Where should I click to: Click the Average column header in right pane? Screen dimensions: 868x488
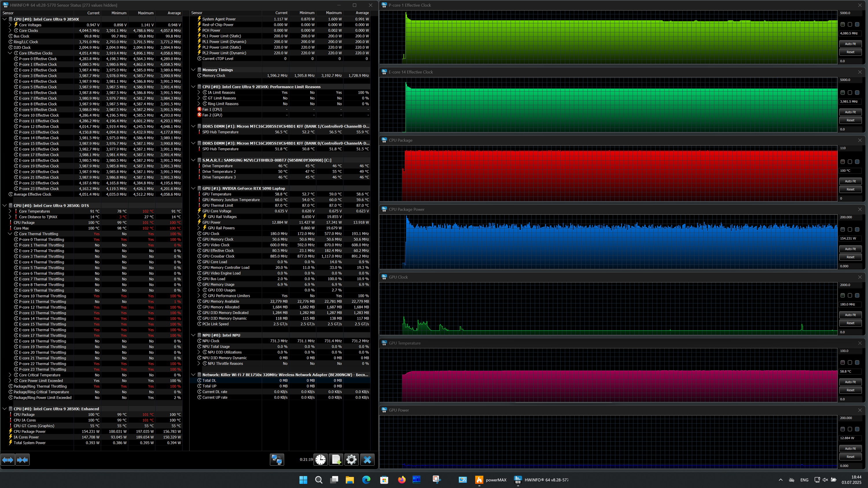(362, 13)
